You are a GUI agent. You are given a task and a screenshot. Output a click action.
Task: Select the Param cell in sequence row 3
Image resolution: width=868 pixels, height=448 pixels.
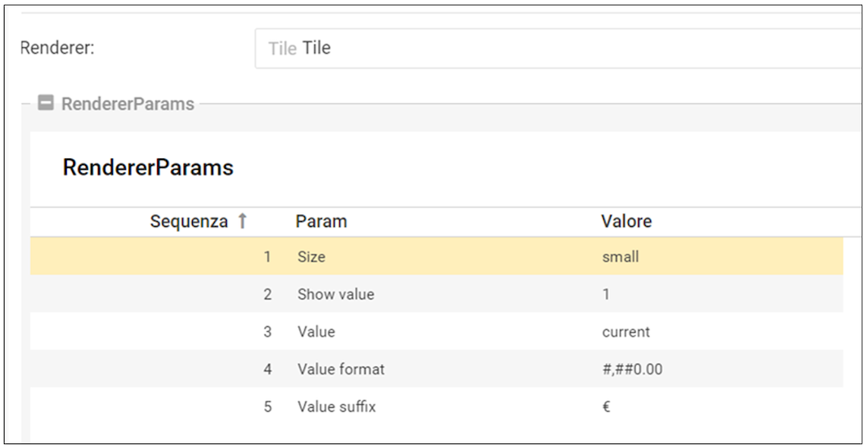pyautogui.click(x=316, y=332)
